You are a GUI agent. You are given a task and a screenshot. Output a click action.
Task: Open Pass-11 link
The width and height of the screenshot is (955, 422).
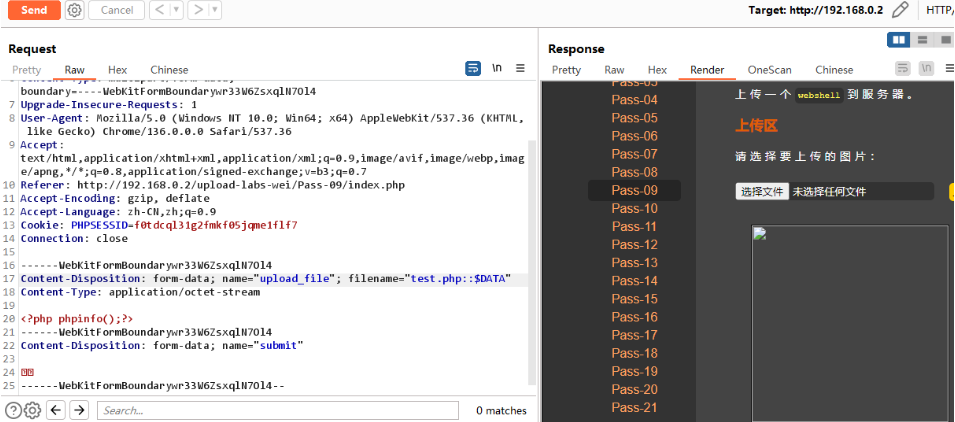635,227
